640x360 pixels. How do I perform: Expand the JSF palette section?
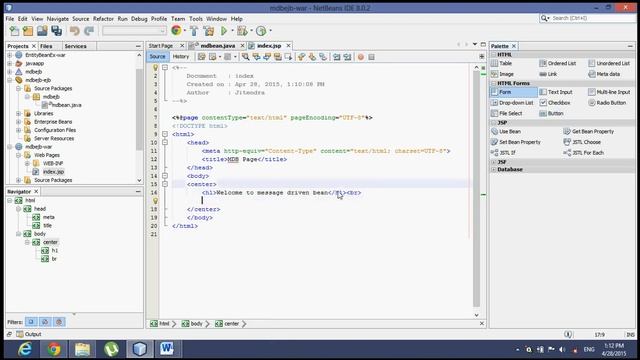coord(494,162)
